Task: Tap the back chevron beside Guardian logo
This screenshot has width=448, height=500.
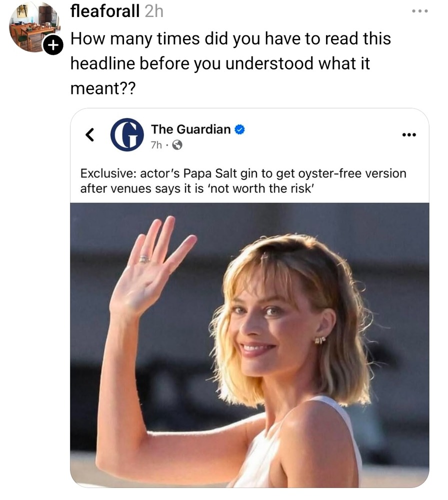Action: pos(90,134)
